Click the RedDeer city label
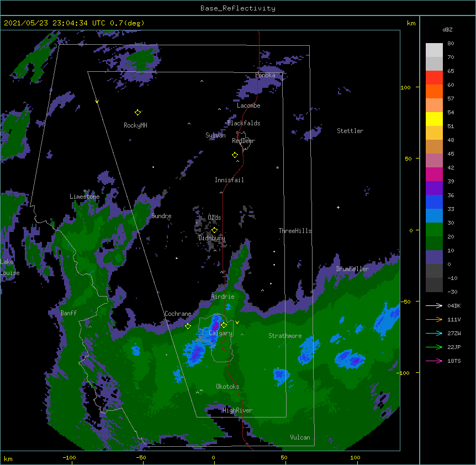The image size is (476, 465). pyautogui.click(x=244, y=141)
